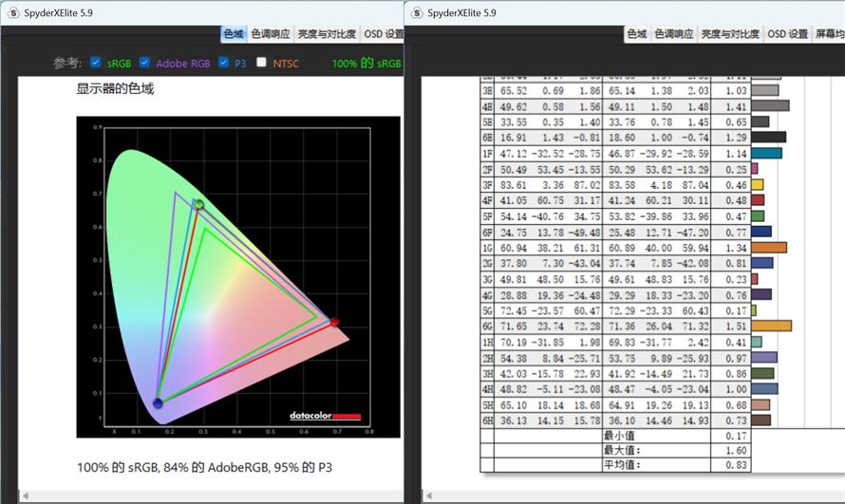Click the amber color bar in row 6G

point(772,327)
